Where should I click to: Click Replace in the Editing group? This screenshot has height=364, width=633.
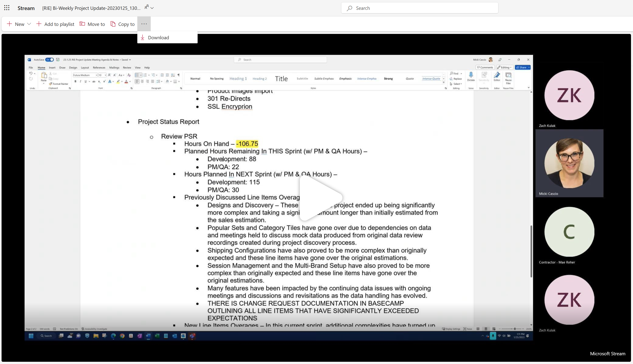click(456, 79)
